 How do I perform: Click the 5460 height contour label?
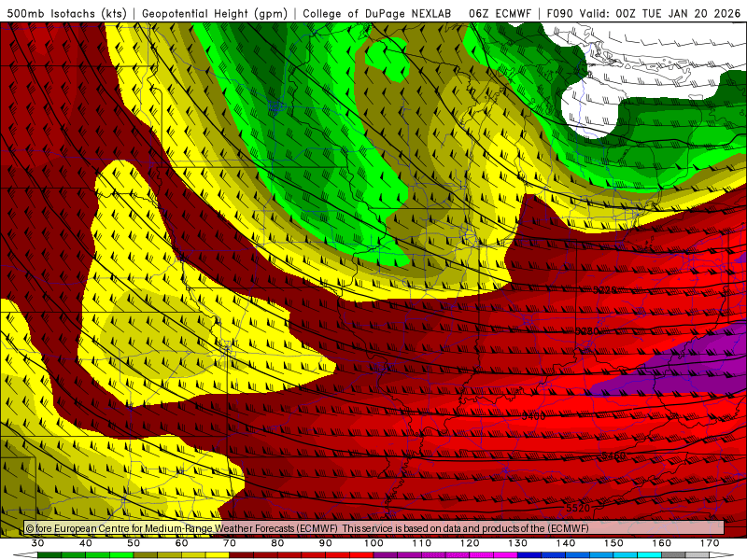coord(613,456)
